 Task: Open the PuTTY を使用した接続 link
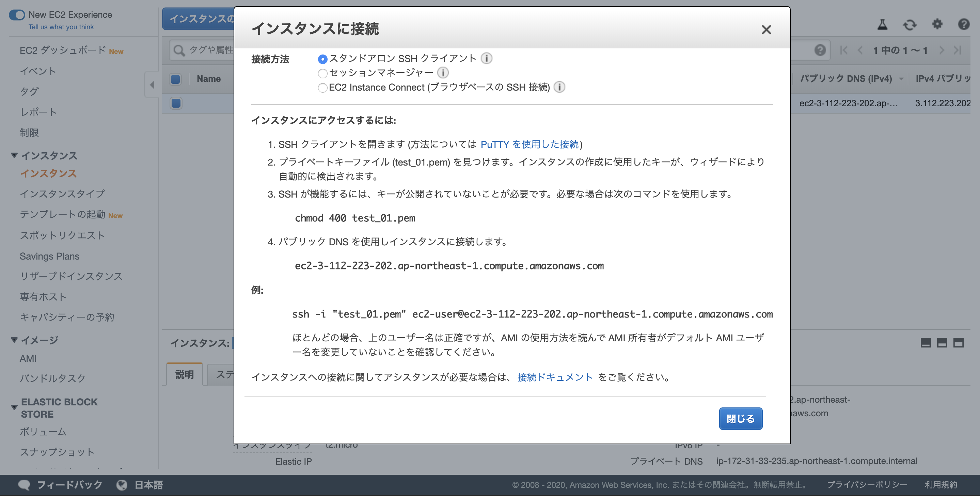pos(529,144)
